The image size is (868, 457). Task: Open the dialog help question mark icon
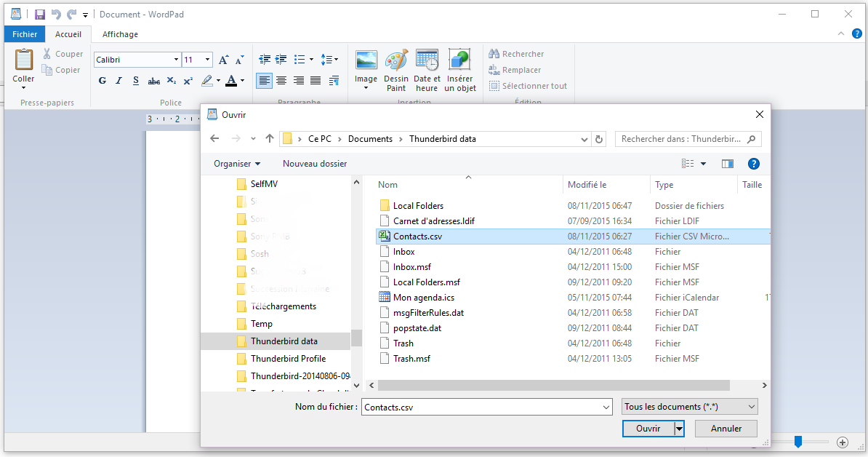click(x=754, y=164)
